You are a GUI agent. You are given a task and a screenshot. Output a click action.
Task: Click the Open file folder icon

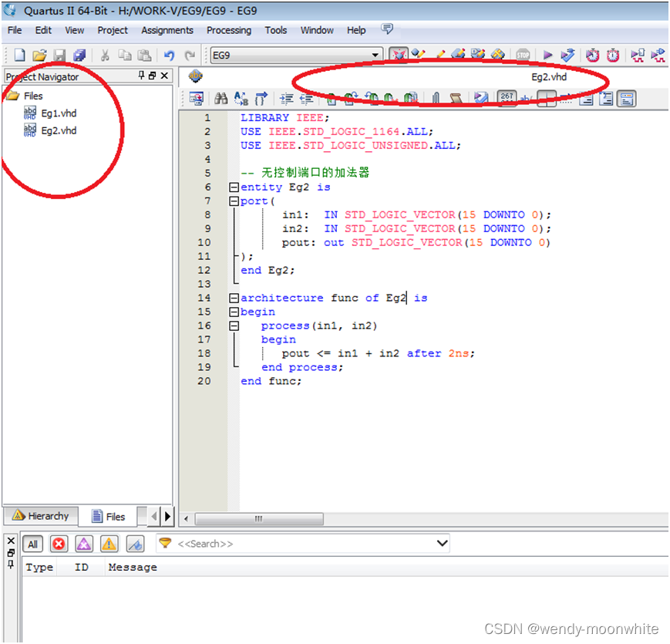(x=39, y=55)
